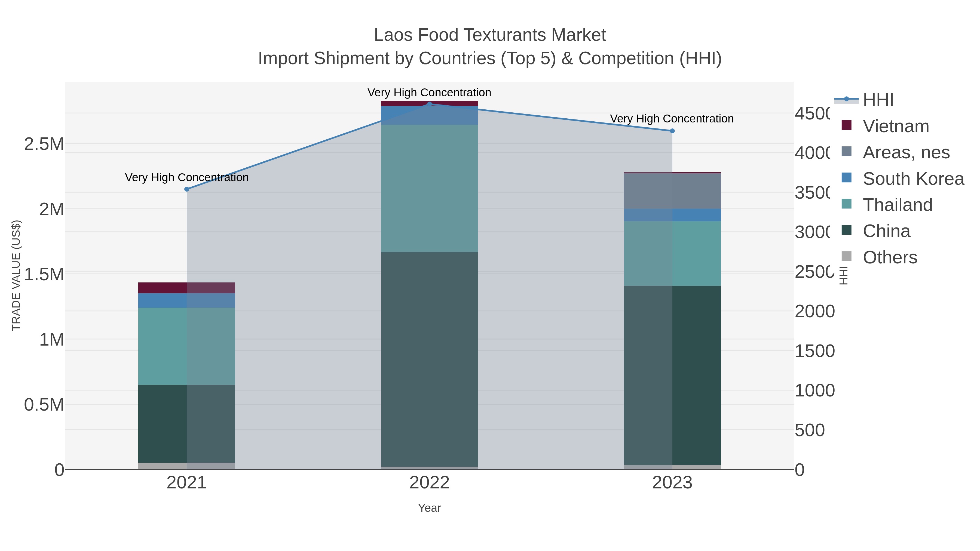Click the 2M y-axis tick label
This screenshot has height=551, width=980.
pyautogui.click(x=52, y=209)
